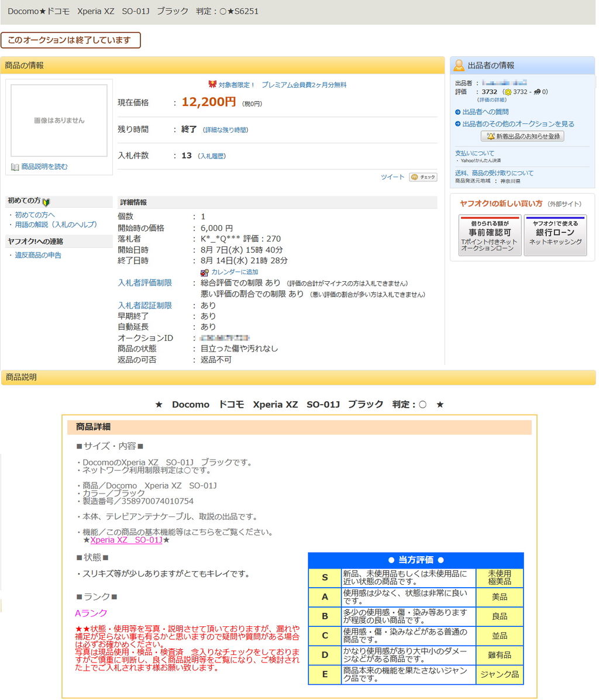The width and height of the screenshot is (599, 700).
Task: Click the 美品 cell in rating table
Action: pyautogui.click(x=500, y=597)
